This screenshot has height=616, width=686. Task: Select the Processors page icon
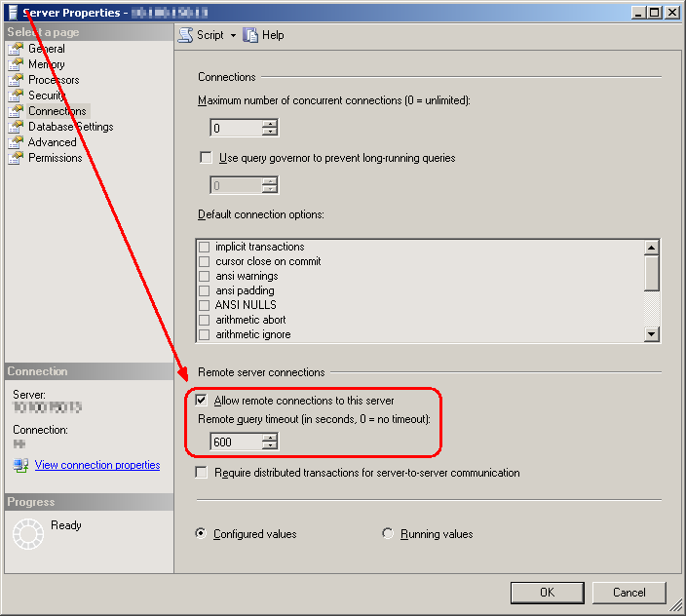[x=16, y=80]
